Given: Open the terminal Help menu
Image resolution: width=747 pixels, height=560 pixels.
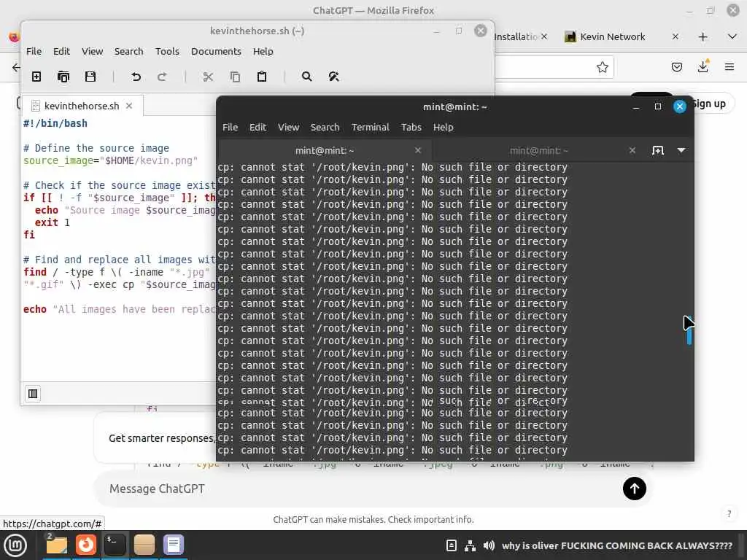Looking at the screenshot, I should coord(443,127).
